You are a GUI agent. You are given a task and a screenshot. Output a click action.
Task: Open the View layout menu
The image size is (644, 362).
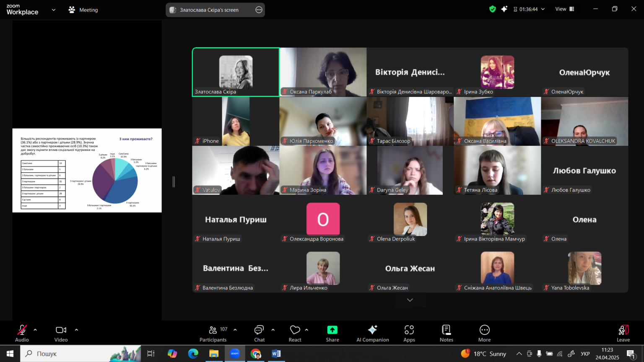[564, 9]
